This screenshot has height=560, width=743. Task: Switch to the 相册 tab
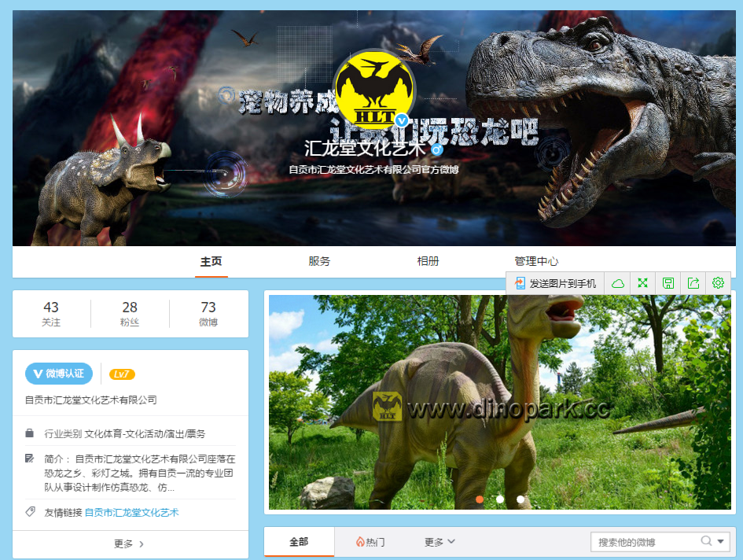[428, 262]
